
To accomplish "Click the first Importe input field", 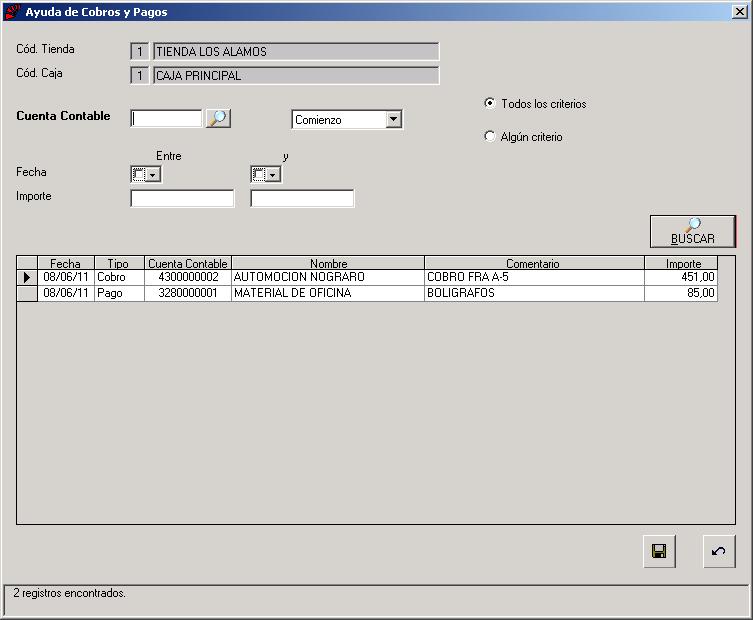I will [182, 198].
